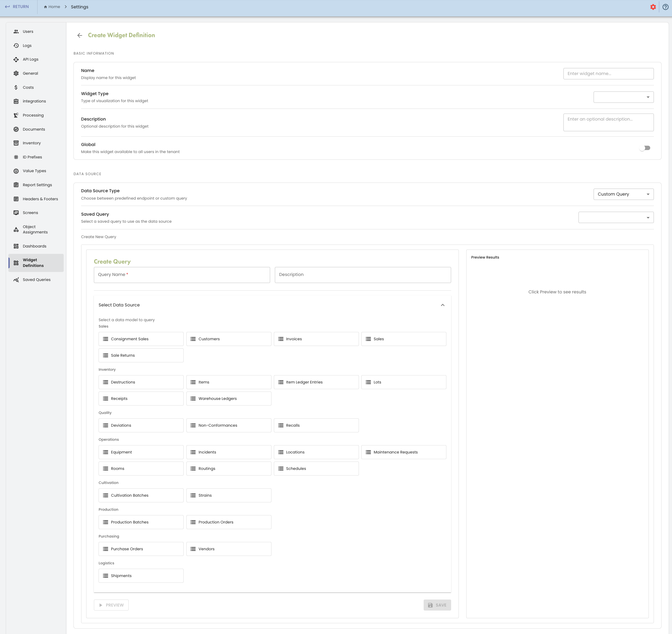Click the Dashboards sidebar icon

click(16, 246)
